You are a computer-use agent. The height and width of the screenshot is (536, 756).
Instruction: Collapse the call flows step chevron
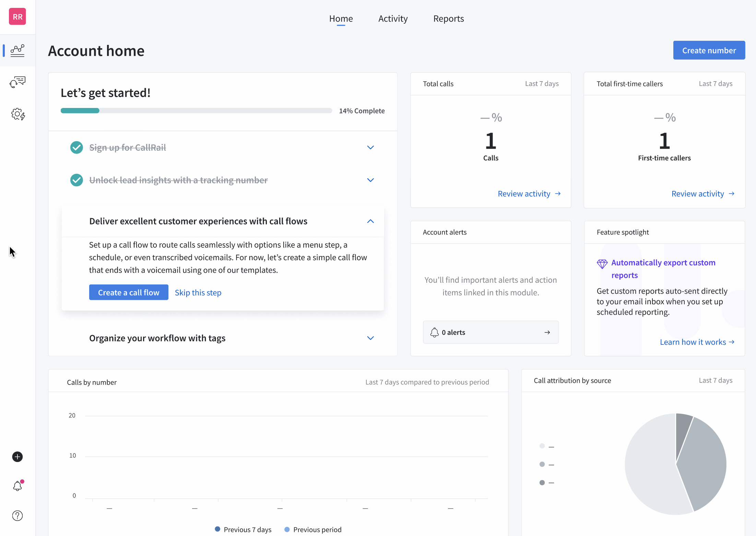370,221
